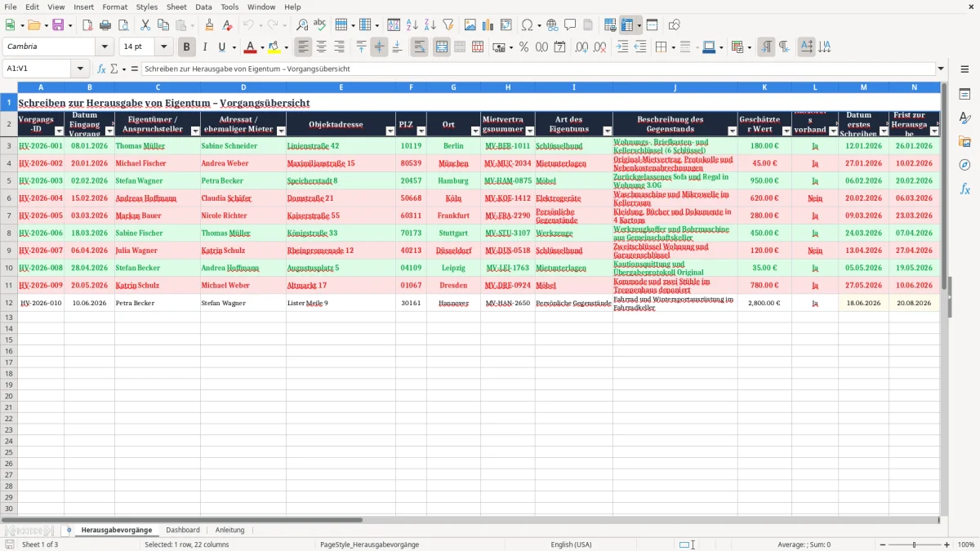Toggle Center Vertically alignment

click(x=379, y=47)
